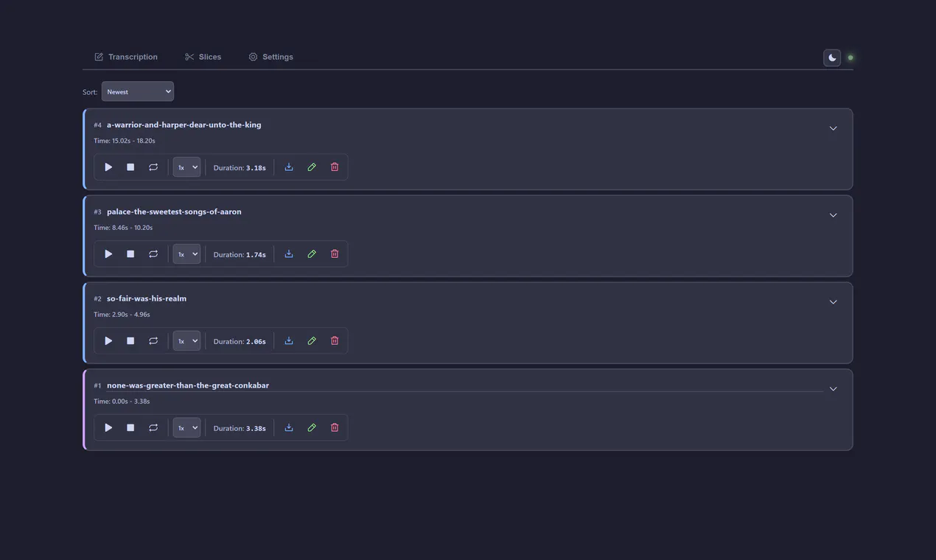Open speed dropdown for none-was-greater-than-the-great-conkabar

click(x=186, y=428)
